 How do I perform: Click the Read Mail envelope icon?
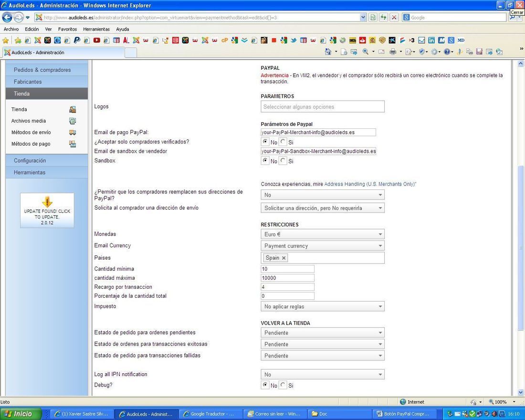coord(381,52)
